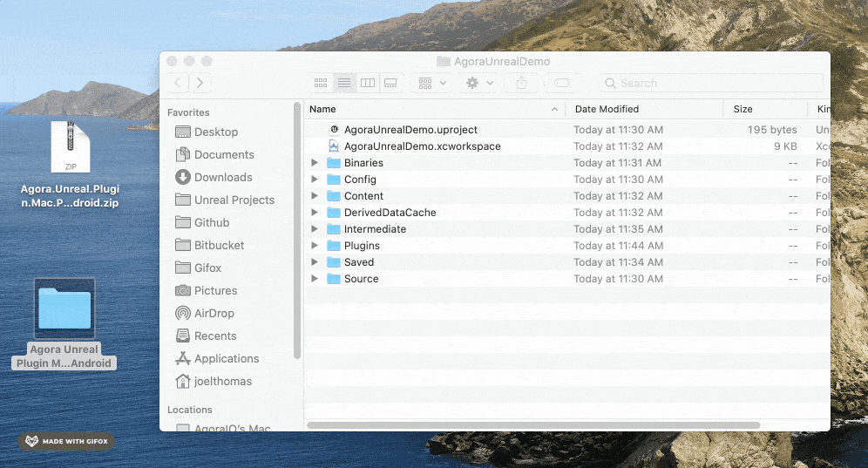The height and width of the screenshot is (468, 868).
Task: Open the gear action menu
Action: (478, 83)
